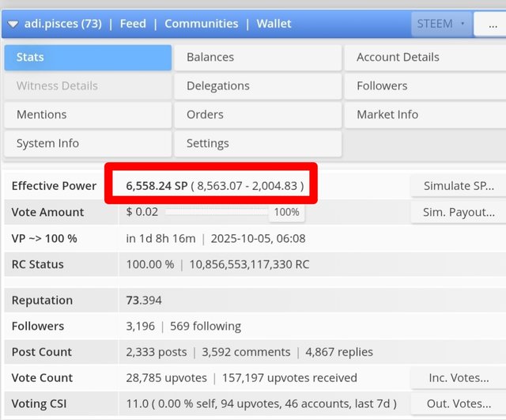Switch to the Balances tab

point(258,58)
